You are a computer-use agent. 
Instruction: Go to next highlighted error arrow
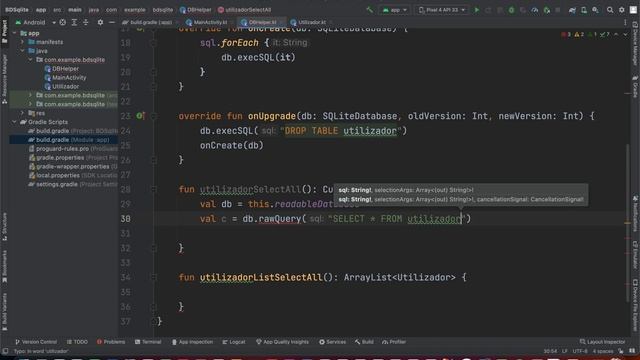pyautogui.click(x=625, y=35)
